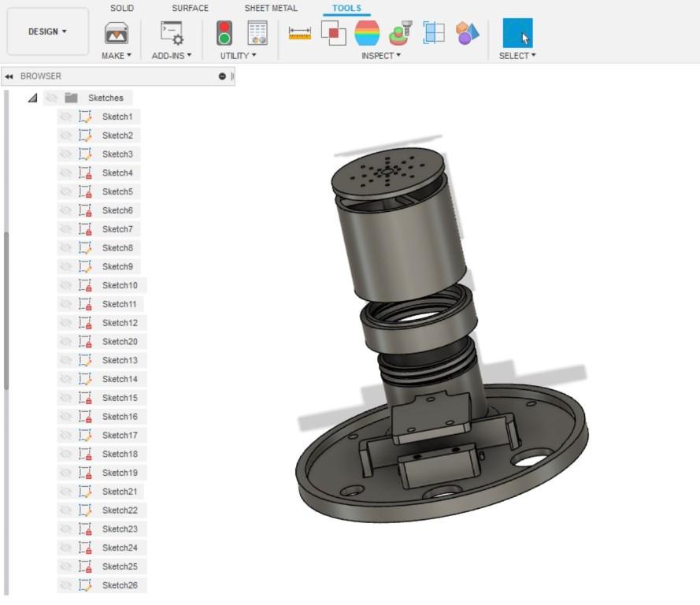Collapse the Browser panel with double arrows

pyautogui.click(x=9, y=76)
